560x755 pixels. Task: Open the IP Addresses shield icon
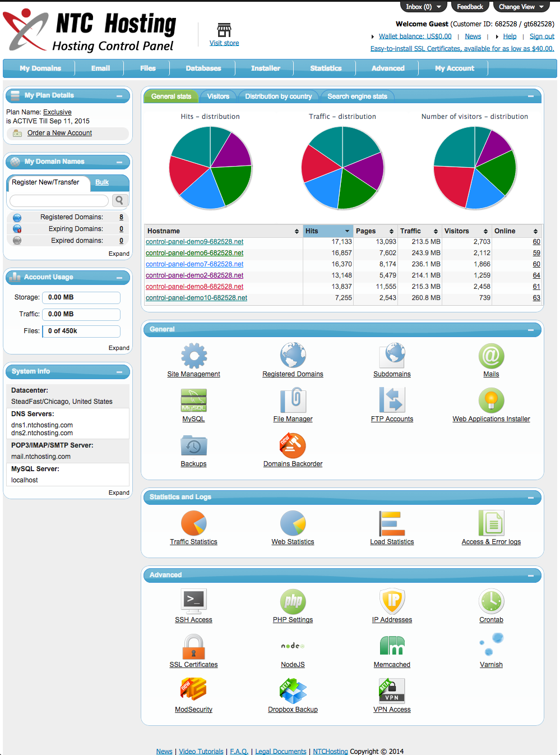(x=392, y=601)
